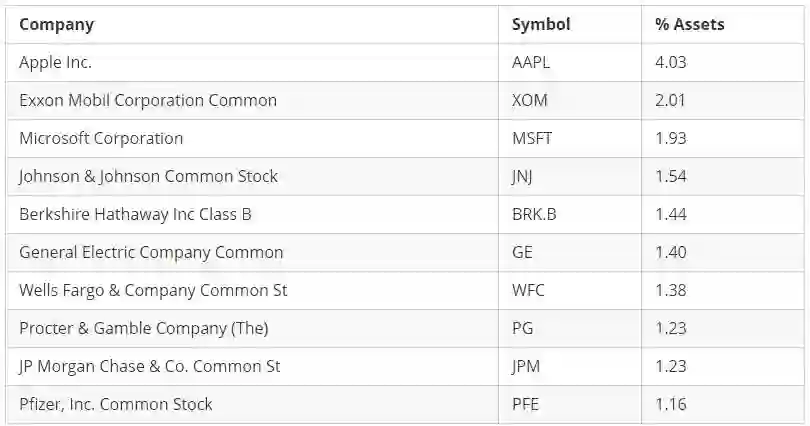Click the JPM ticker symbol

click(526, 366)
